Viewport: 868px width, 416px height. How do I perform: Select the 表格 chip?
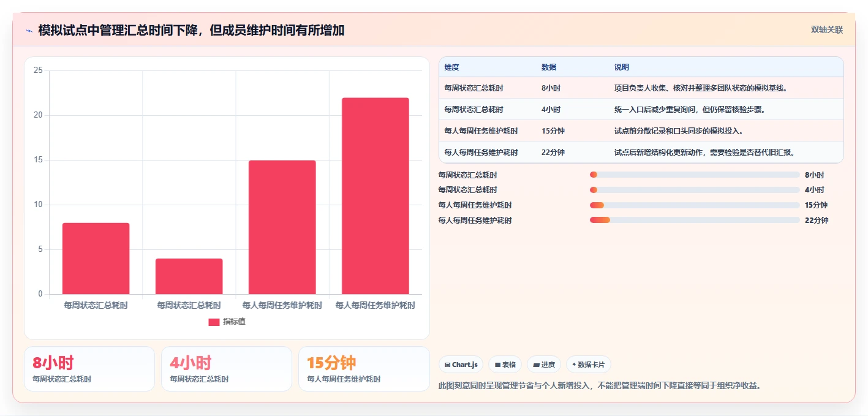[505, 365]
